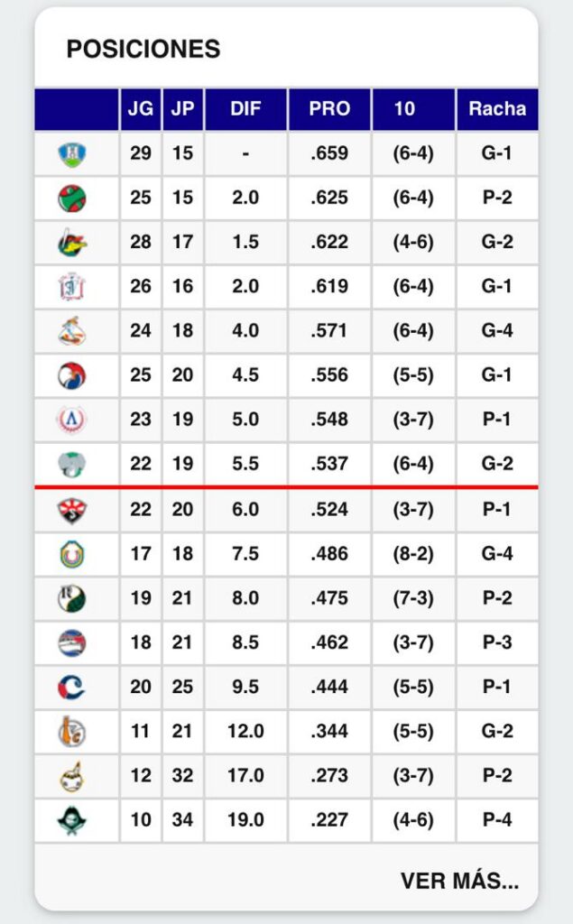Screen dimensions: 573x924
Task: Click the first-place team logo with 29 wins
Action: pos(72,154)
